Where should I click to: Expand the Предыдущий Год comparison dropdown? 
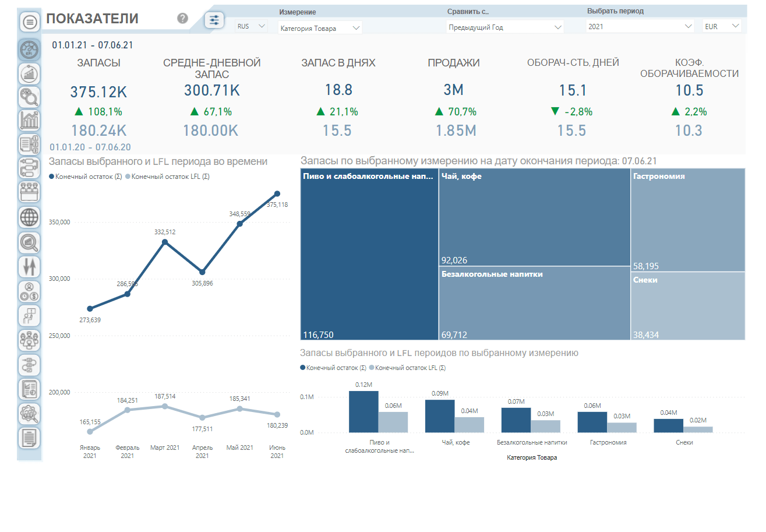505,27
